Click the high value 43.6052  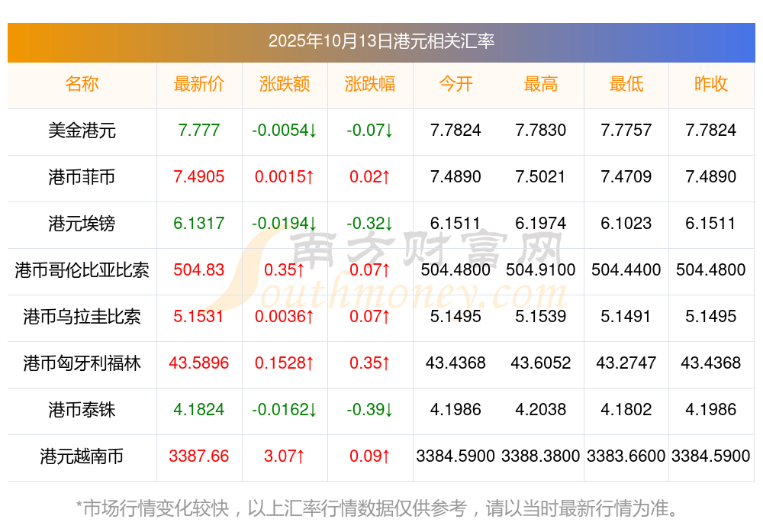[x=541, y=363]
